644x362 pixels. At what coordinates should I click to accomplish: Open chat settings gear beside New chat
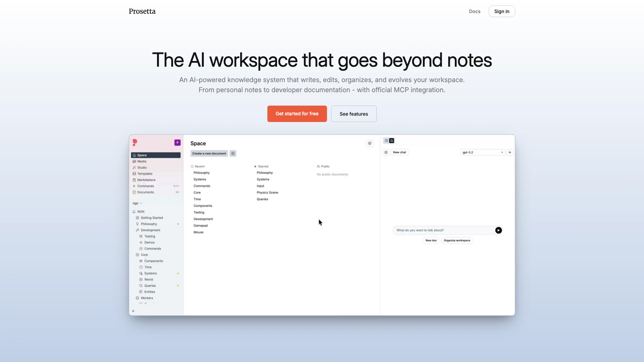pos(386,153)
